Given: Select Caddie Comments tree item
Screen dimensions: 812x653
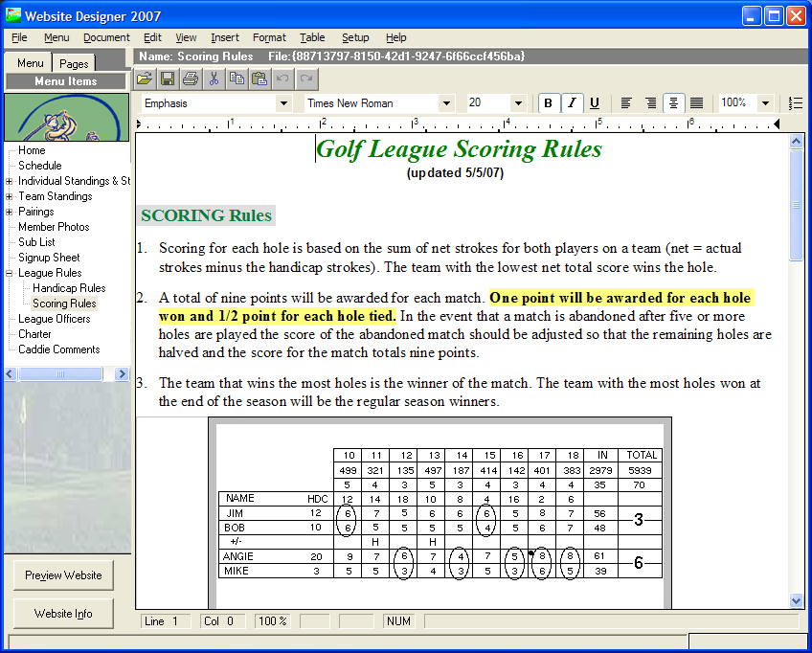Looking at the screenshot, I should 59,349.
